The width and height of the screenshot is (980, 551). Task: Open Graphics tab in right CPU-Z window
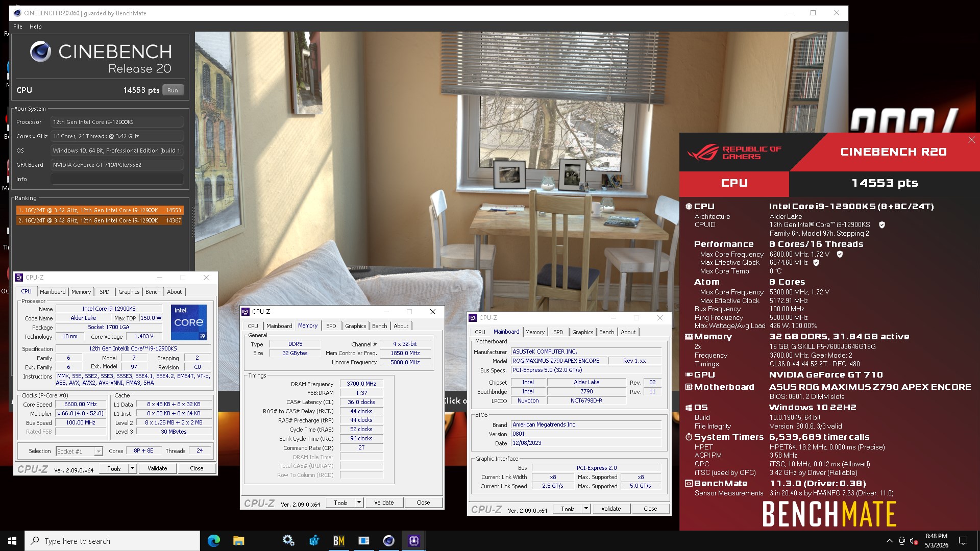coord(582,332)
